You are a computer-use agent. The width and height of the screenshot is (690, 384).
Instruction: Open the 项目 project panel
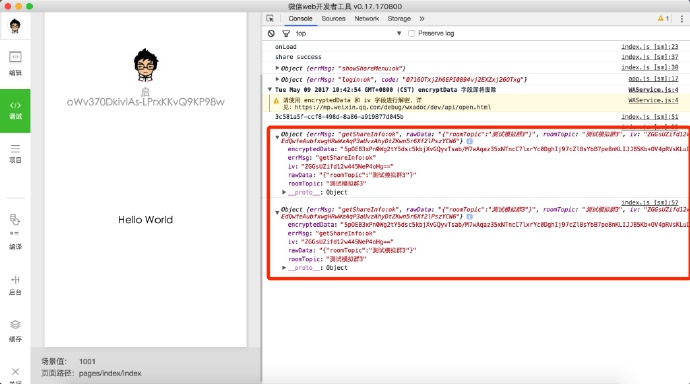[15, 154]
